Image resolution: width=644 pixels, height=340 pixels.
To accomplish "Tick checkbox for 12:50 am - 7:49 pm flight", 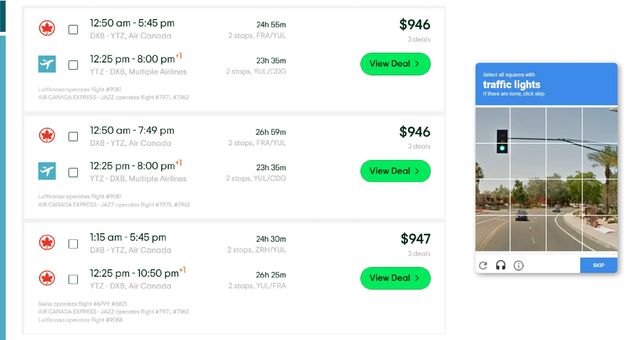I will click(73, 137).
